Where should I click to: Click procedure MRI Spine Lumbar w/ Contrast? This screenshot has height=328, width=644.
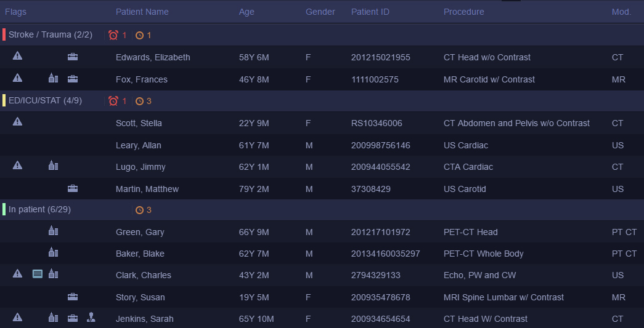[x=503, y=298]
